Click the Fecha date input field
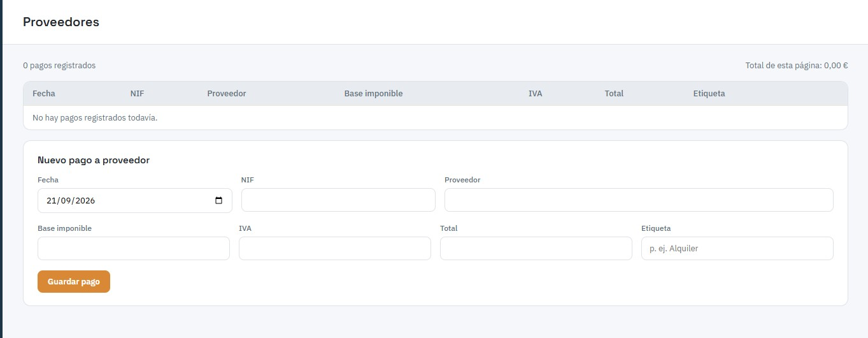The width and height of the screenshot is (868, 338). point(135,200)
